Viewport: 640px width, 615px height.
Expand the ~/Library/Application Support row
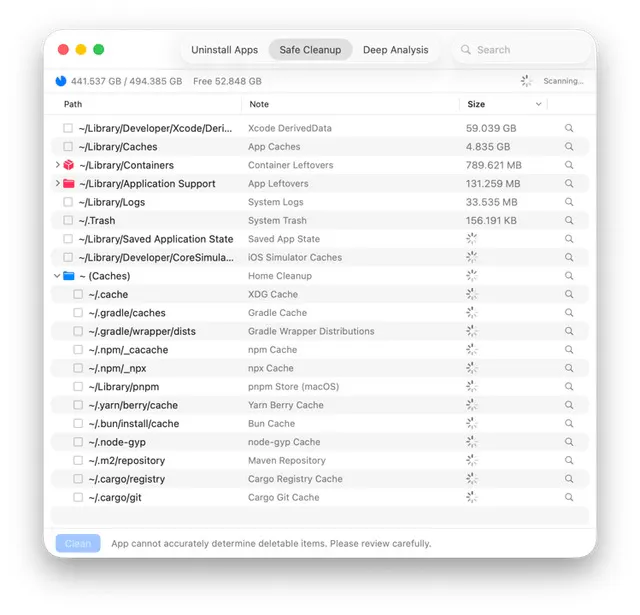pos(57,183)
